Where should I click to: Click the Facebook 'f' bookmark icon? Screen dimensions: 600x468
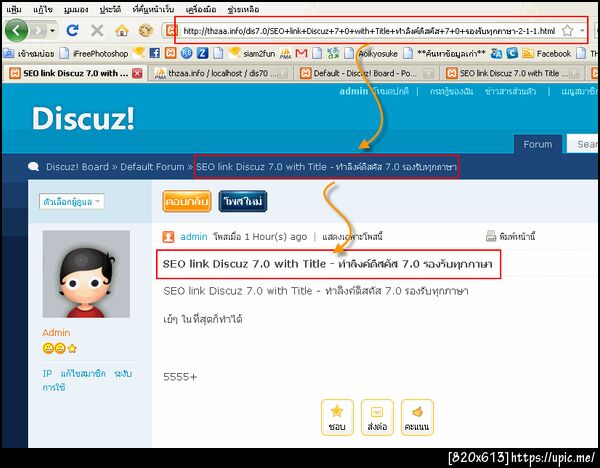click(x=155, y=53)
